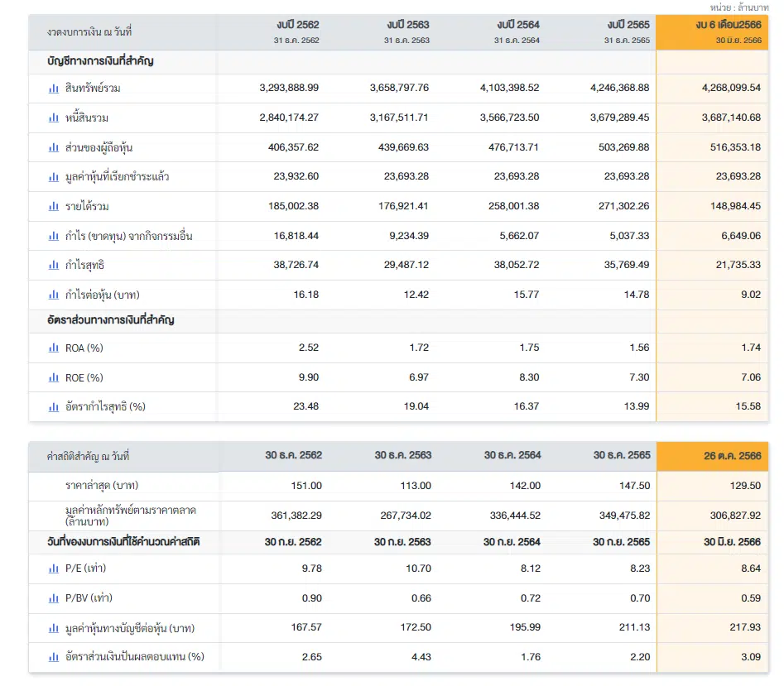Open chart icon for รายได้รวม
This screenshot has height=686, width=784.
54,206
